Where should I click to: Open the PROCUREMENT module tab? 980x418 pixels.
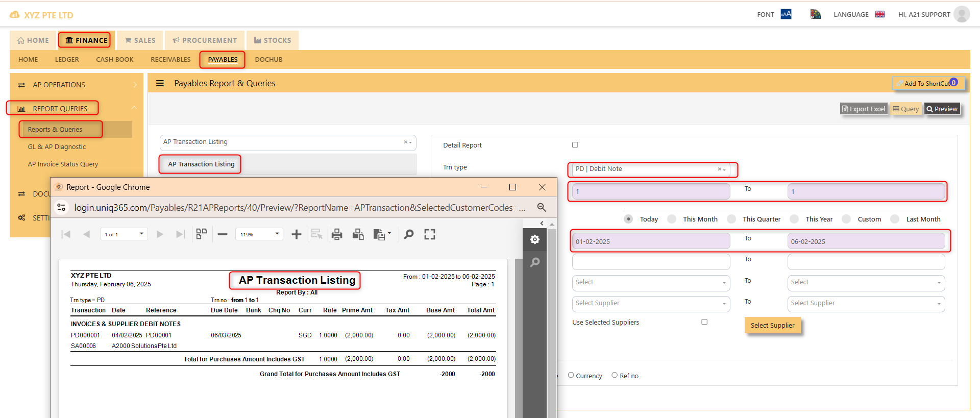click(x=205, y=40)
